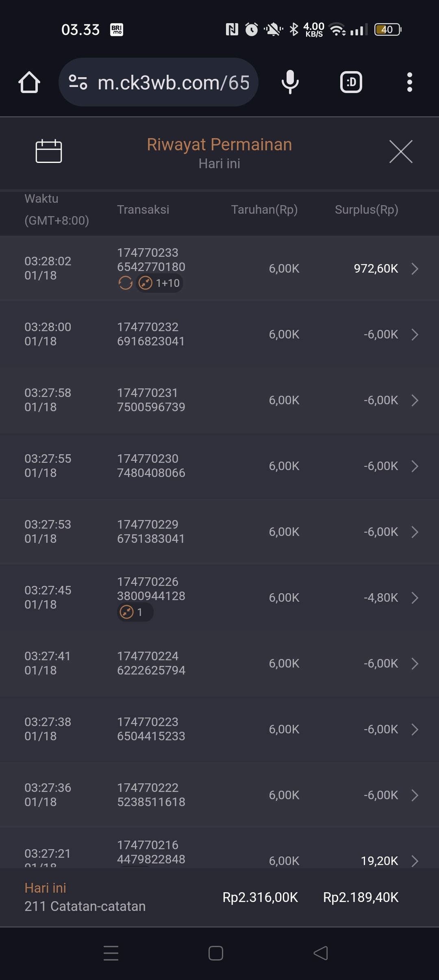Select the address bar URL field
This screenshot has height=980, width=439.
[x=173, y=82]
